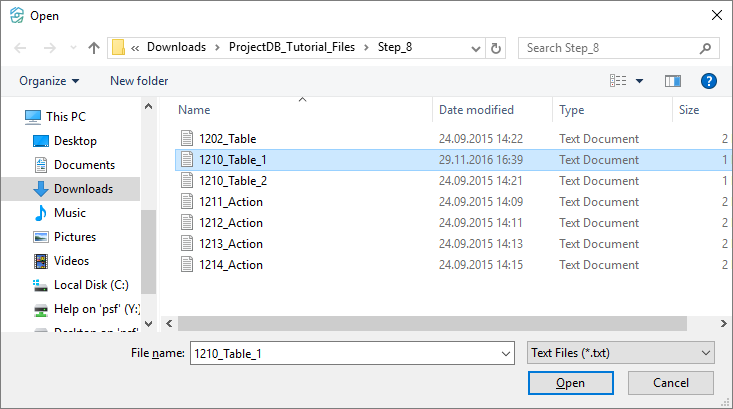Select the Desktop icon in navigation pane
733x409 pixels.
tap(41, 141)
